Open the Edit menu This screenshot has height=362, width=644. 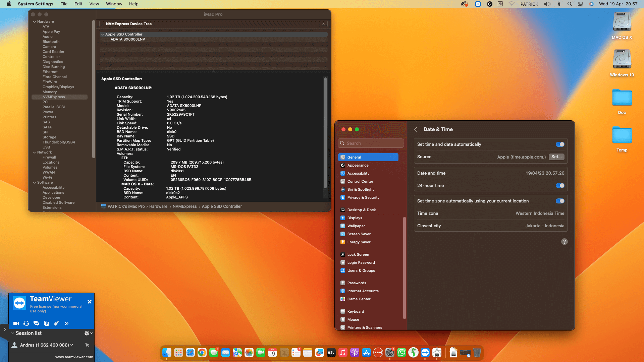pyautogui.click(x=78, y=4)
